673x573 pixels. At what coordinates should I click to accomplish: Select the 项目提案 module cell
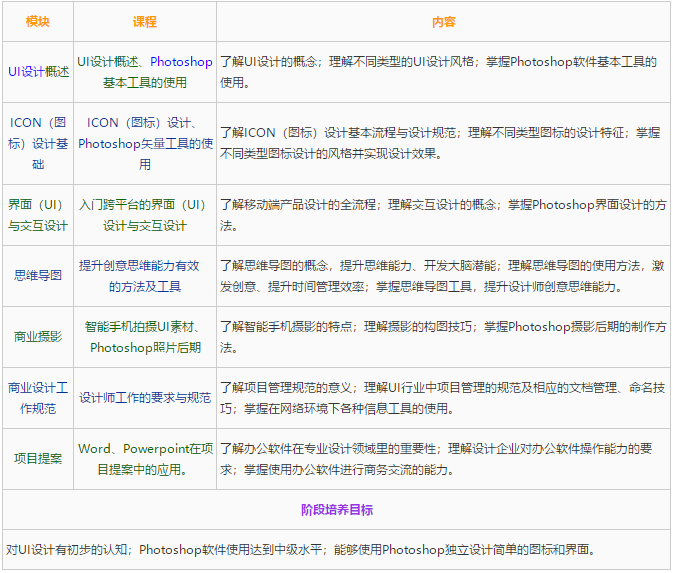click(x=38, y=459)
